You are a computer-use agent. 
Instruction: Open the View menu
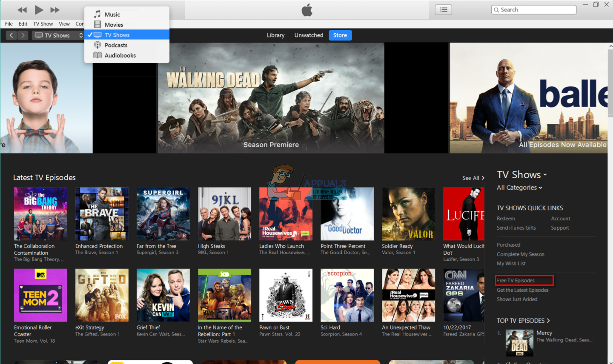point(64,24)
